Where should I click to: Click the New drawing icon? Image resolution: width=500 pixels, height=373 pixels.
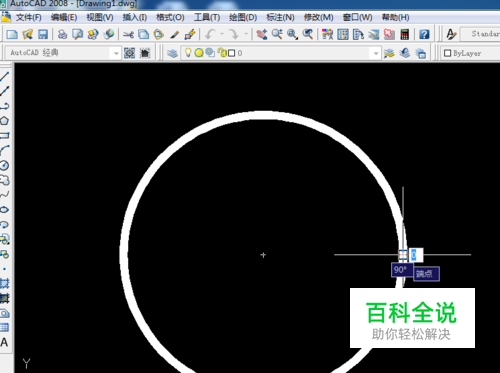pos(12,34)
